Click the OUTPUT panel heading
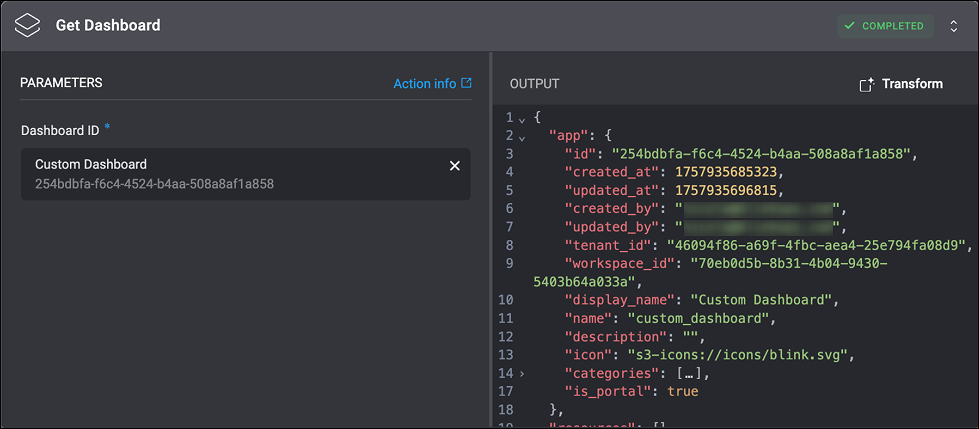Viewport: 979px width, 429px height. click(534, 84)
